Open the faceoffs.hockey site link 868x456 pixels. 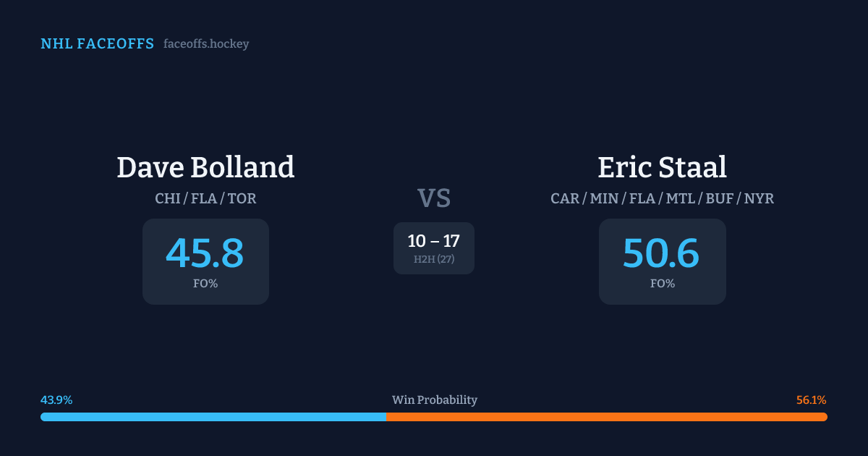[206, 44]
